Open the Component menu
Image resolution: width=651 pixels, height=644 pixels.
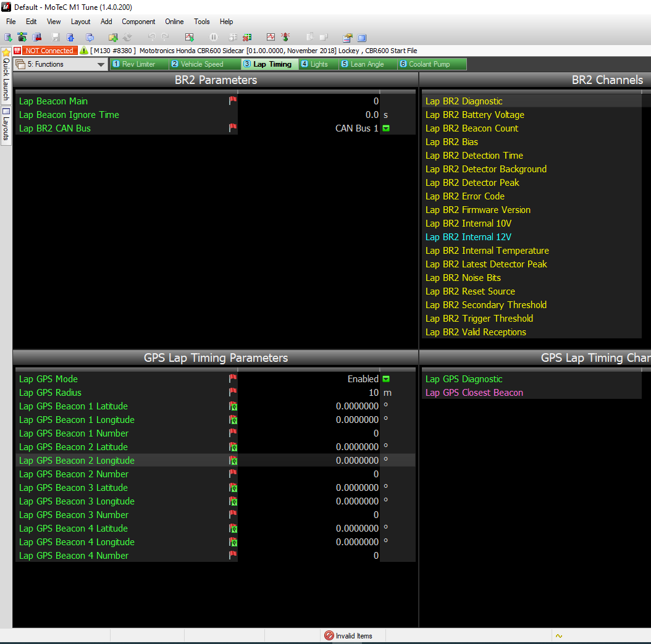138,22
